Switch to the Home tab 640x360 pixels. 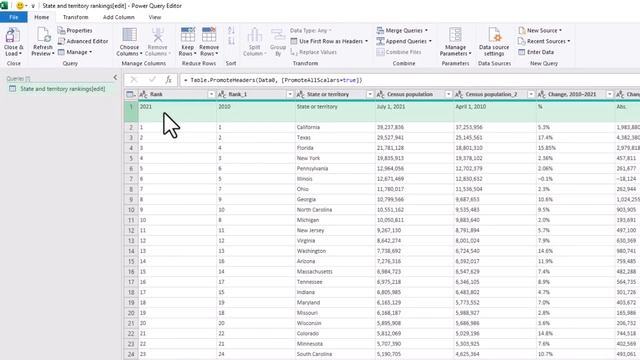pyautogui.click(x=42, y=17)
